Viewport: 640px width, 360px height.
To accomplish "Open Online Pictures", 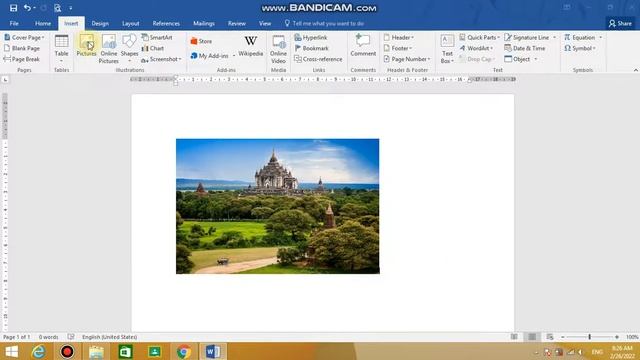I will pyautogui.click(x=109, y=49).
